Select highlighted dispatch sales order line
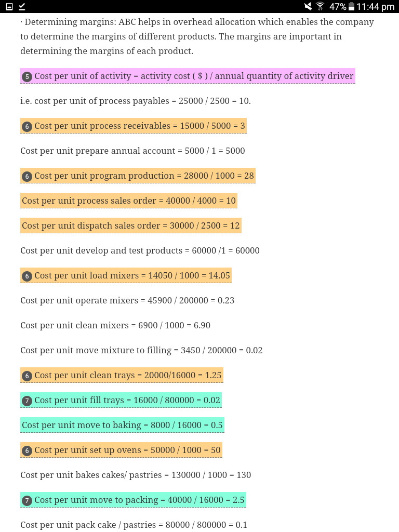Screen dimensions: 399x532 [130, 225]
